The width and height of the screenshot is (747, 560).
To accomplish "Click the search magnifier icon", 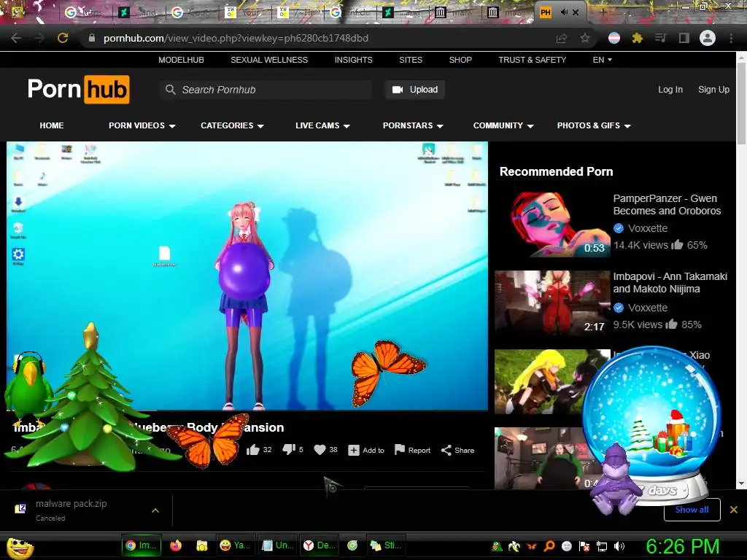I will [x=170, y=90].
